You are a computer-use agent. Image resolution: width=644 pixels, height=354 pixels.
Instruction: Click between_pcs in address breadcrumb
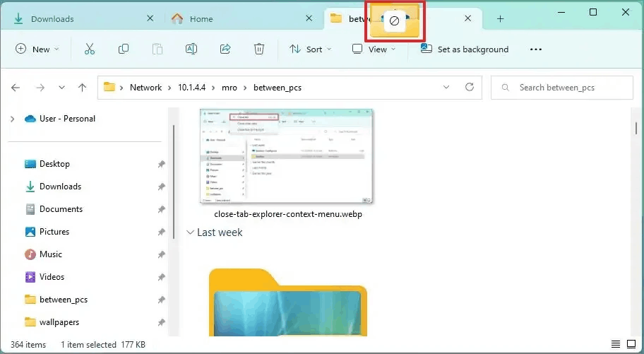tap(278, 88)
